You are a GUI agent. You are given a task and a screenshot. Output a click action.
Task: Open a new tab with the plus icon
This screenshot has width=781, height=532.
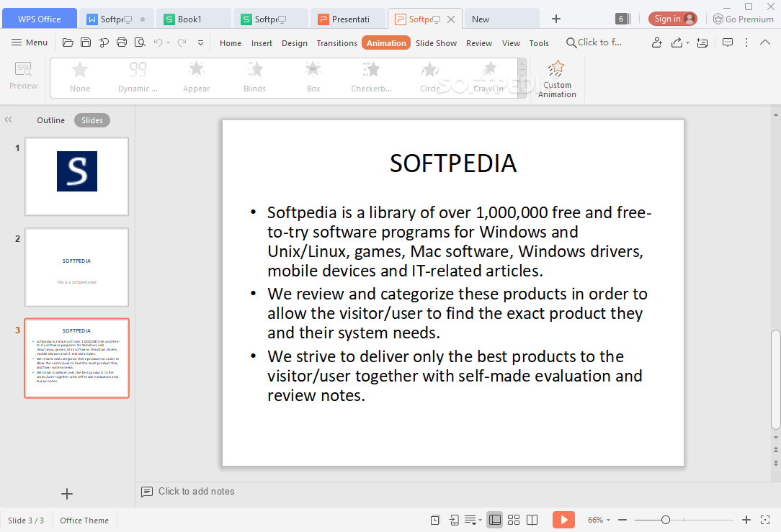[556, 19]
